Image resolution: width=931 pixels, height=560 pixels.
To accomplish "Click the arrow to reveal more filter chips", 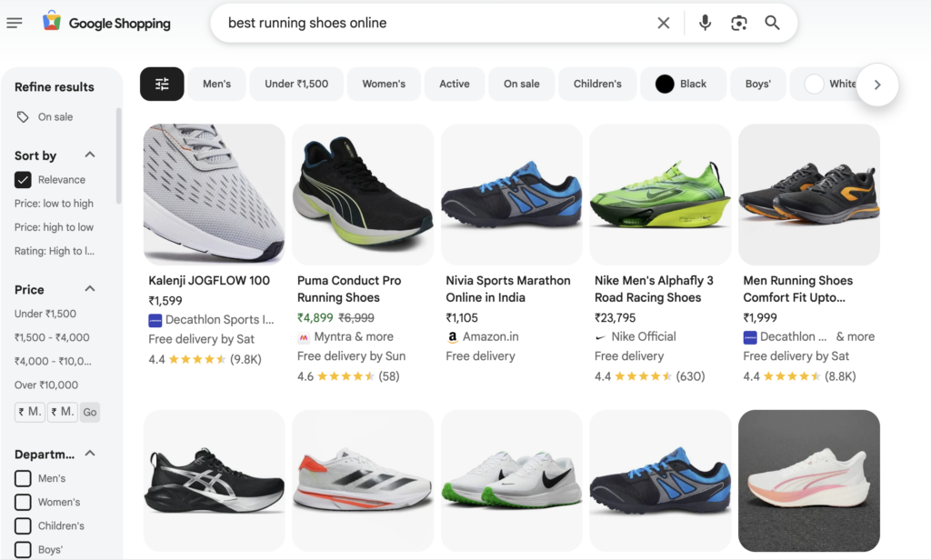I will click(876, 84).
